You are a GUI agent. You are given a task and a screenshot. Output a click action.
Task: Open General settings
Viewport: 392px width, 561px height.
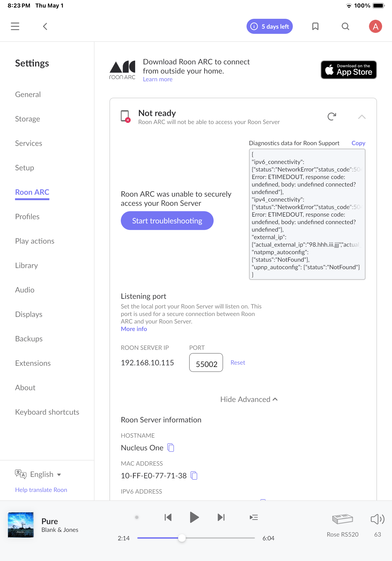click(x=28, y=94)
